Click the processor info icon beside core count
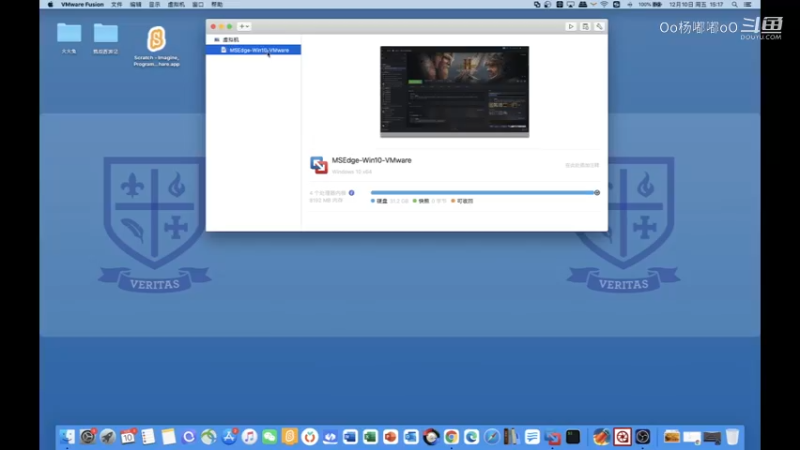800x450 pixels. click(352, 193)
